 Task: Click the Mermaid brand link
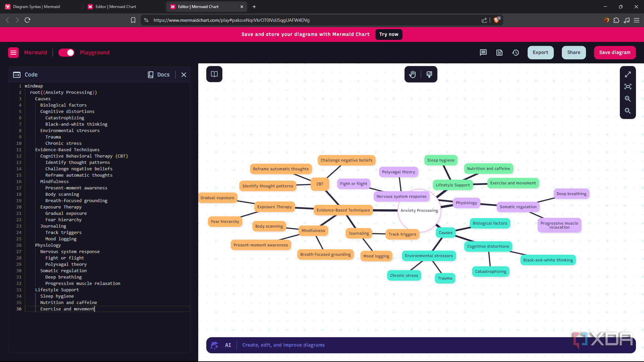36,53
